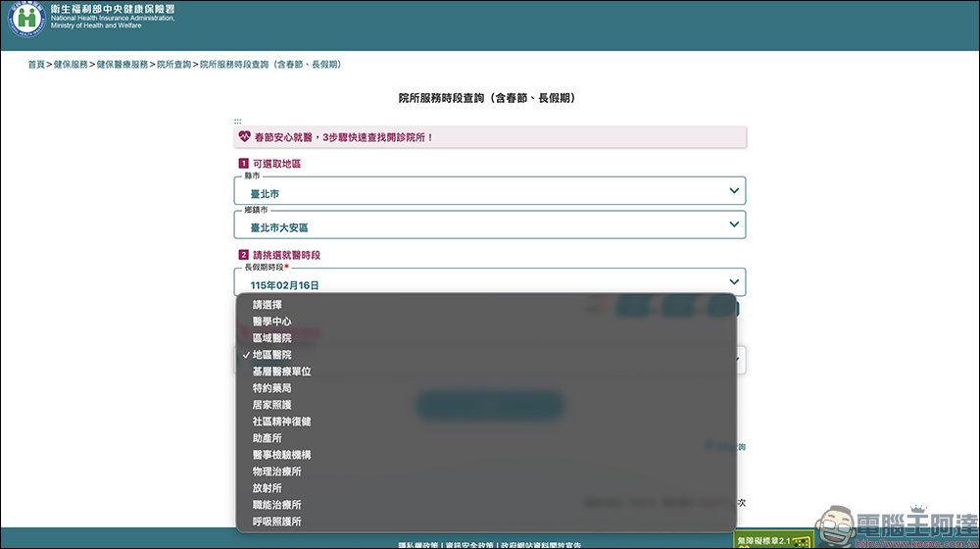Click the 可選取地區 section label

(277, 164)
